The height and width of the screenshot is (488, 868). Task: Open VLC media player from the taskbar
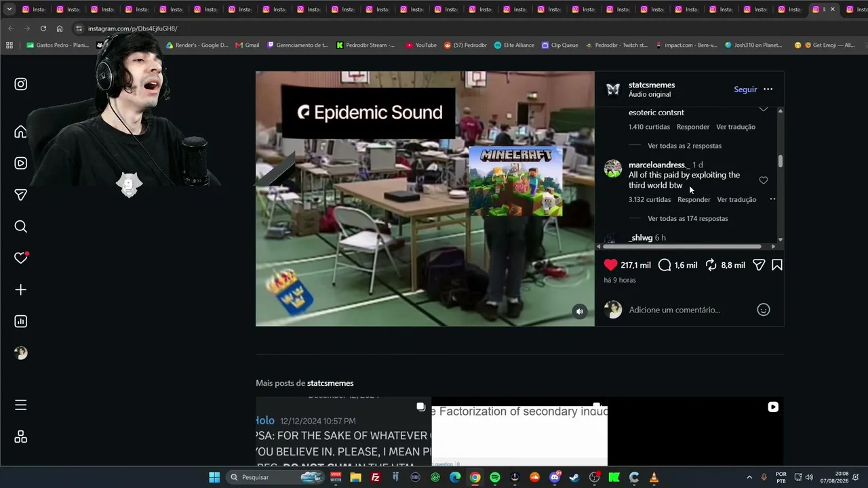pos(654,477)
